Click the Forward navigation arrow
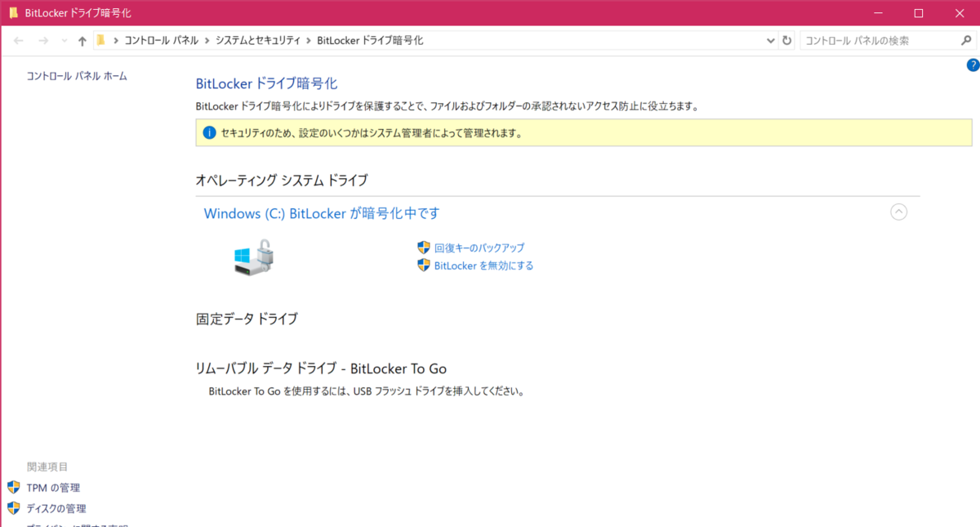 point(43,41)
